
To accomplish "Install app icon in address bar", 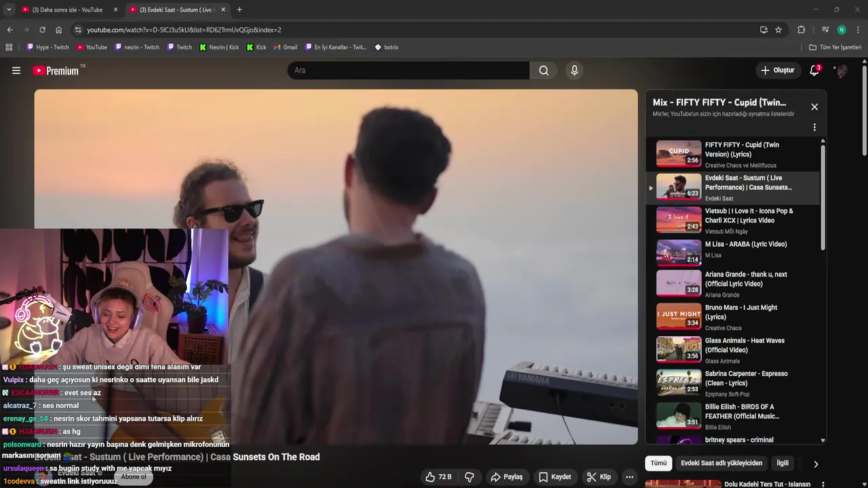I will coord(764,30).
